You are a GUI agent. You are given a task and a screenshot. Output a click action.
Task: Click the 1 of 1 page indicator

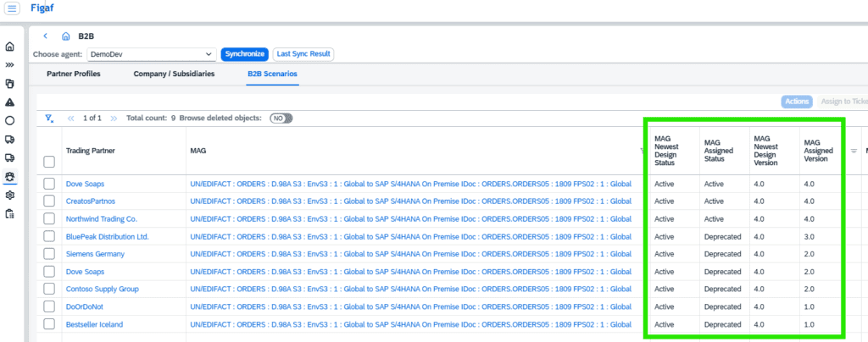click(92, 119)
